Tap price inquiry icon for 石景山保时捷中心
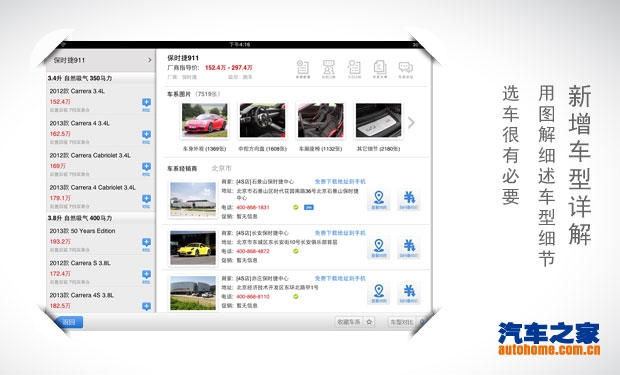The width and height of the screenshot is (620, 375). [x=409, y=200]
